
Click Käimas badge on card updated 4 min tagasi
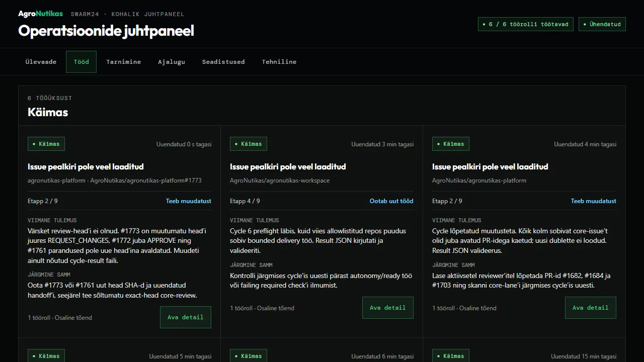pos(451,144)
